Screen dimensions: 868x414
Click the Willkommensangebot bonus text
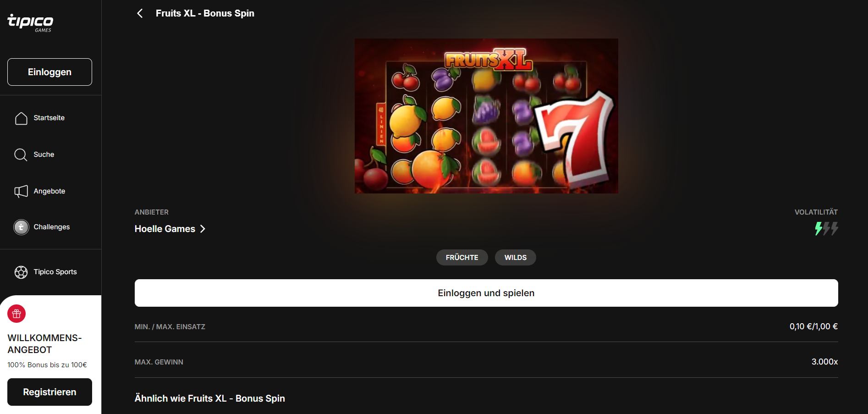pyautogui.click(x=47, y=365)
